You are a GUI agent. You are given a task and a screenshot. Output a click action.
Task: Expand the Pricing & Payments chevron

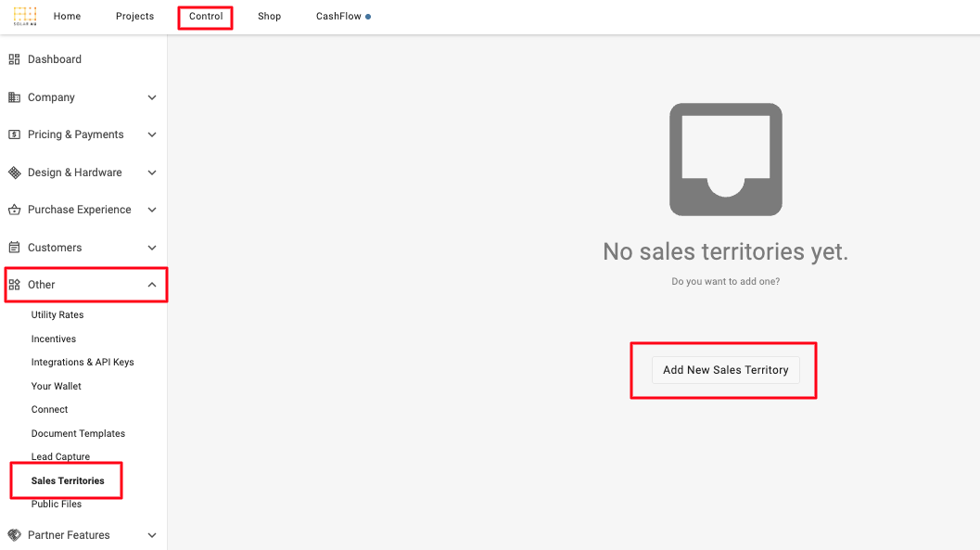pos(152,134)
